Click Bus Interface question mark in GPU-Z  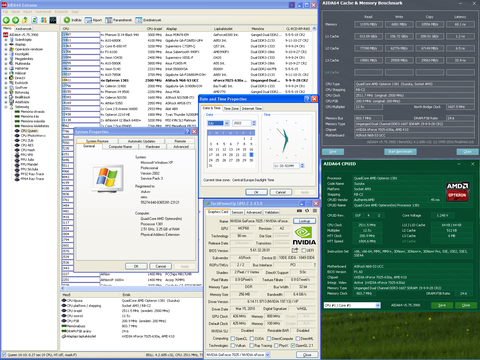click(314, 265)
